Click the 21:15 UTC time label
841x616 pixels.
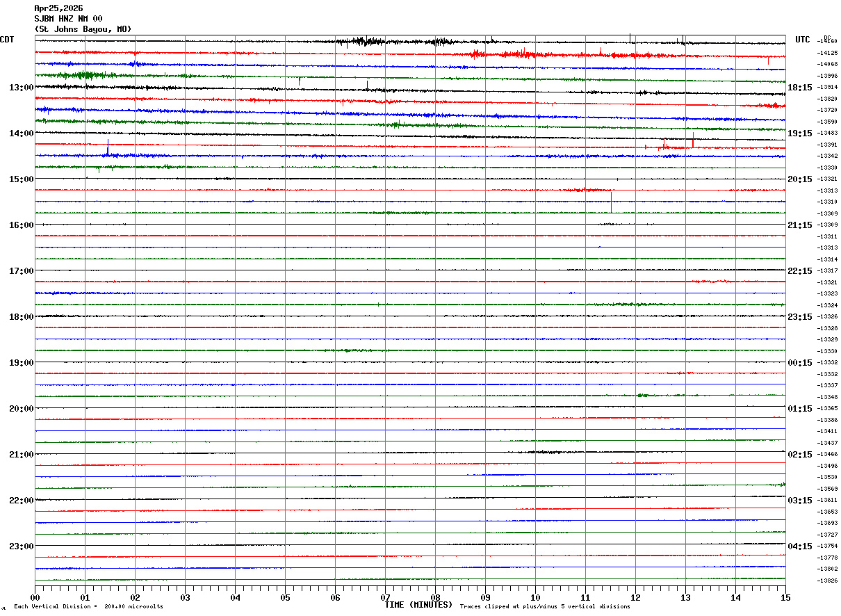(x=800, y=225)
